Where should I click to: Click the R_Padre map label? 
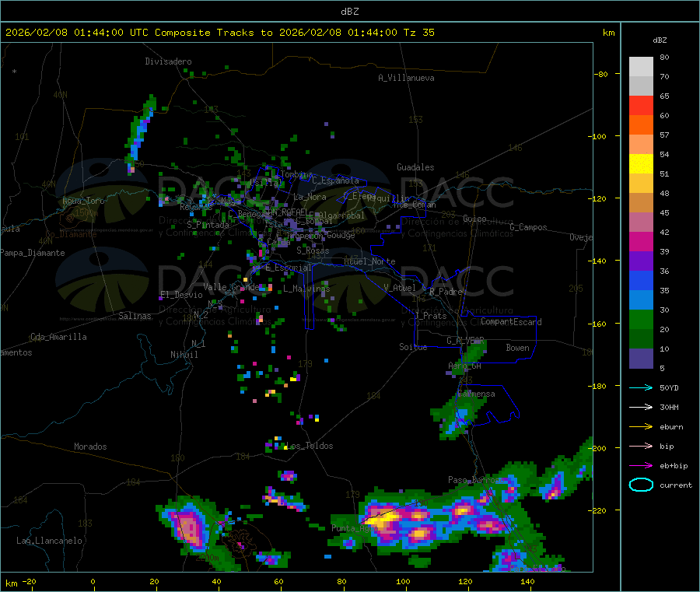[x=446, y=292]
